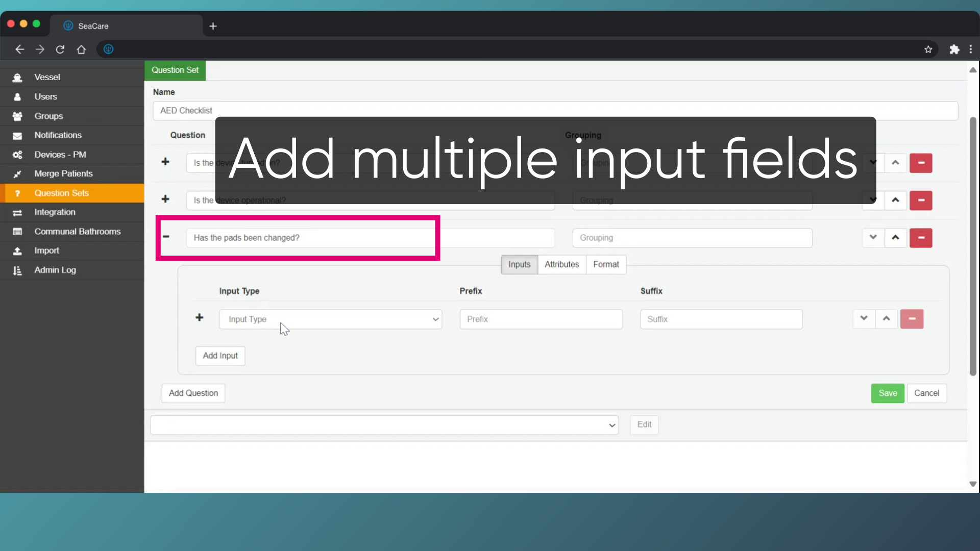Open the Users sidebar section
The height and width of the screenshot is (551, 980).
pyautogui.click(x=72, y=96)
